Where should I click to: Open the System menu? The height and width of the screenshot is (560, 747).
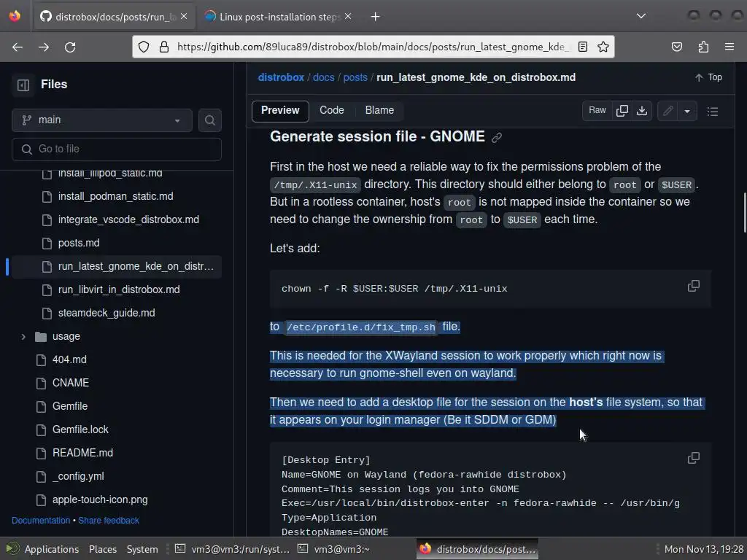[x=142, y=549]
